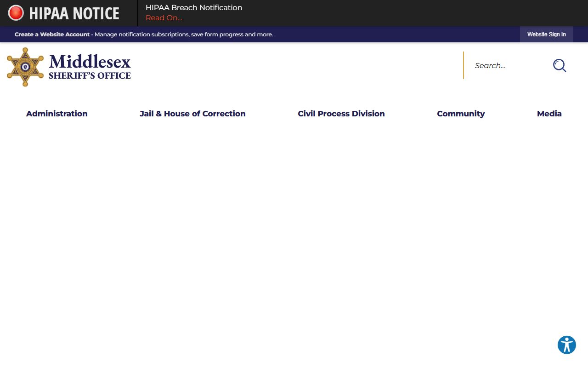
Task: Click the HIPAA NOTICE banner heading
Action: pos(74,13)
